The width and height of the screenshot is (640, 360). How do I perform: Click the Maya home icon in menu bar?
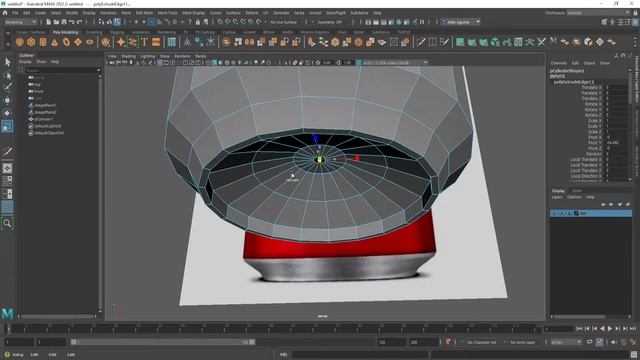tap(5, 13)
